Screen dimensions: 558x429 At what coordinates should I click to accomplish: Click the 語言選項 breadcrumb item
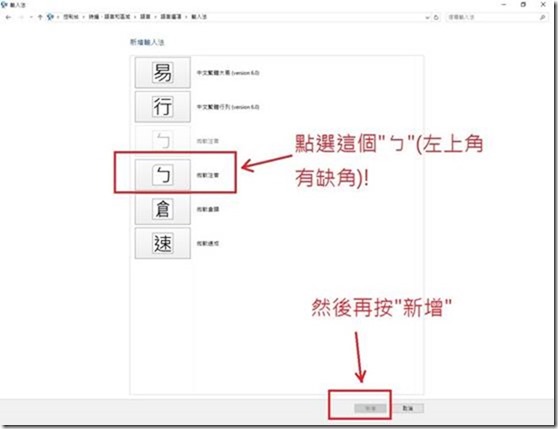coord(171,17)
